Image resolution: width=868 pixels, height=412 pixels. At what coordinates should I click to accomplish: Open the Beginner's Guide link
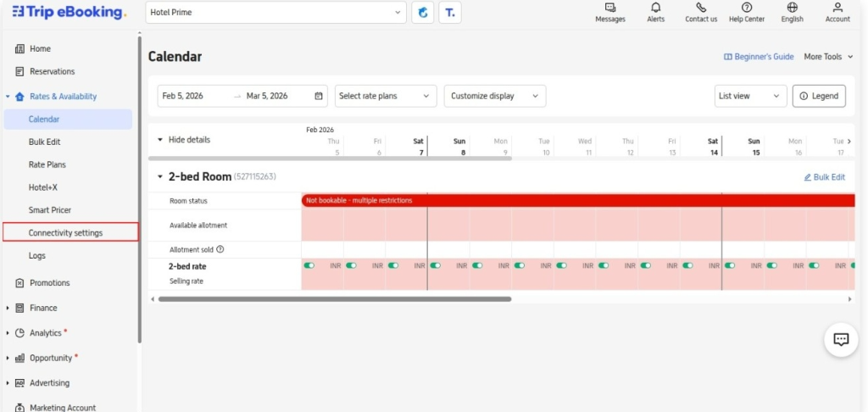(x=759, y=57)
